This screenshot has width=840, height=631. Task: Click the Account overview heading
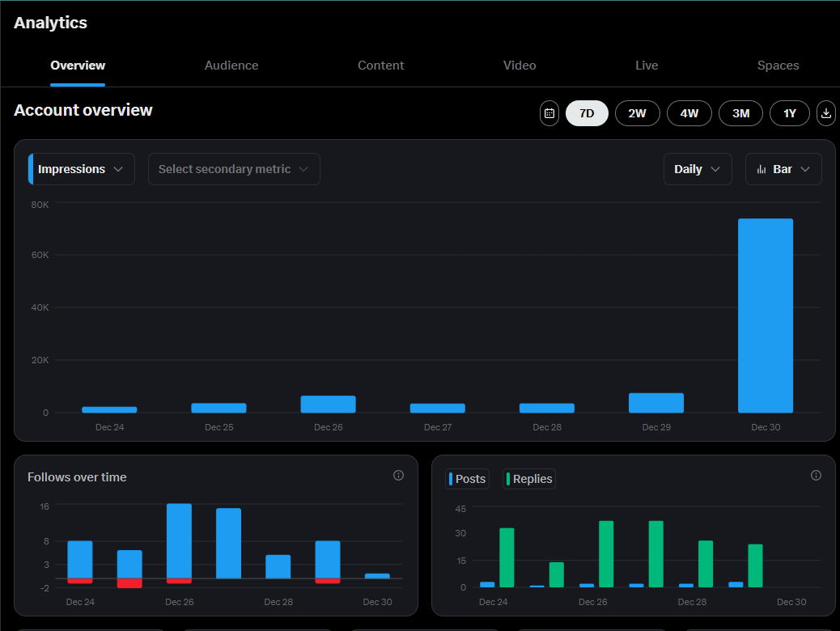click(83, 110)
